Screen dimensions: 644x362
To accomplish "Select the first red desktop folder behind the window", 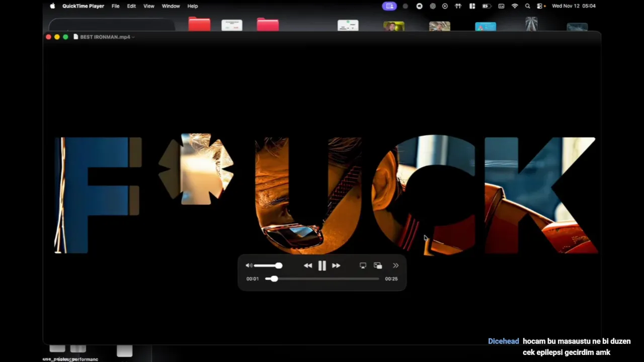I will (x=199, y=24).
